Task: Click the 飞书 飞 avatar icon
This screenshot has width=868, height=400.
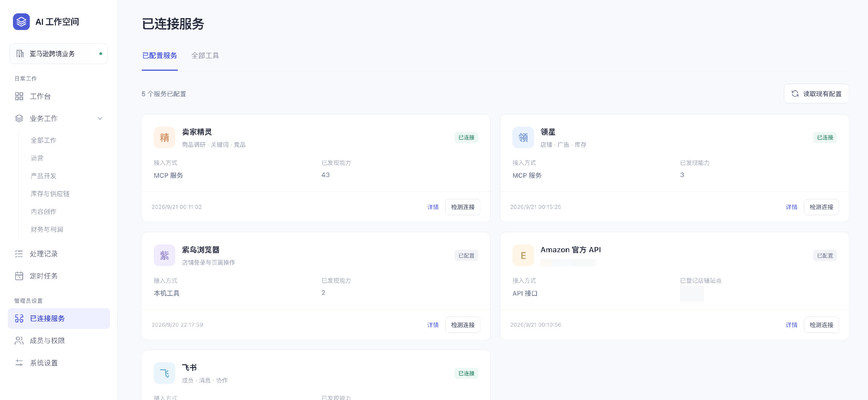Action: point(164,373)
